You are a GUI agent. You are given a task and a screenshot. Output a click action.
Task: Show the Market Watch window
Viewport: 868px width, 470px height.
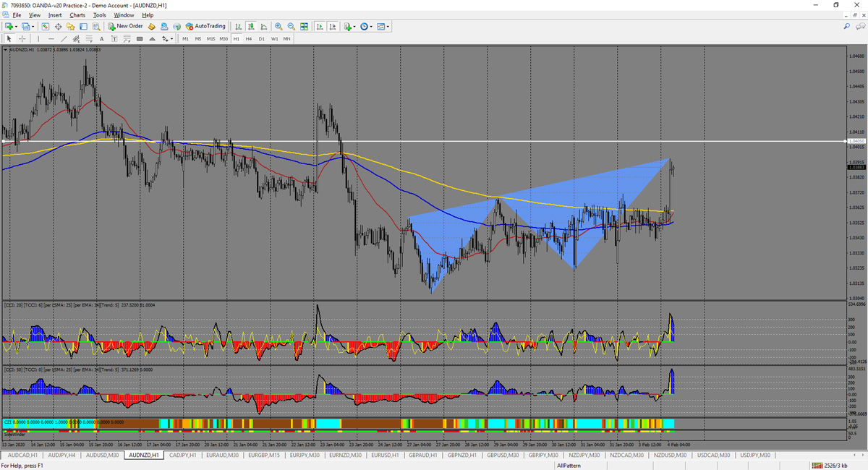tap(46, 27)
